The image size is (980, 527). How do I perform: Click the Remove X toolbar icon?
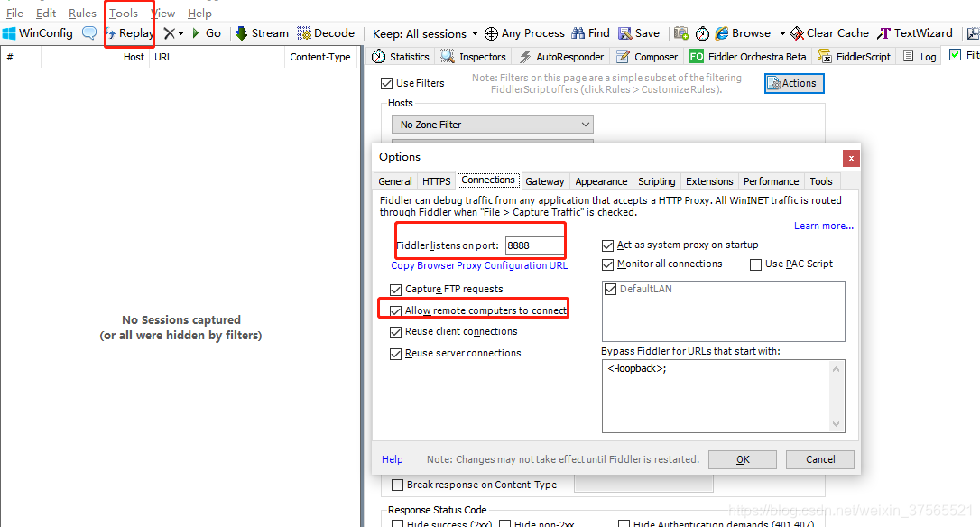169,33
